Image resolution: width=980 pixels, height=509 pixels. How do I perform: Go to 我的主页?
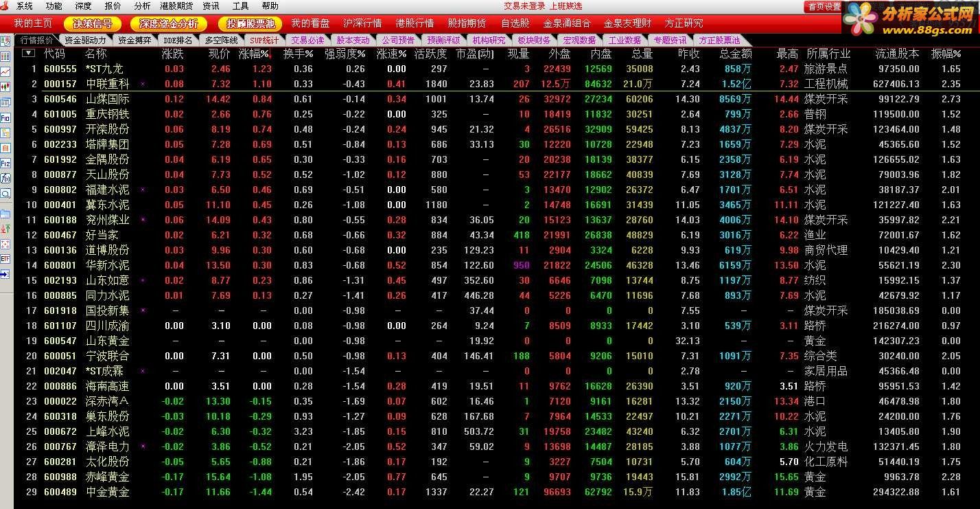[33, 23]
